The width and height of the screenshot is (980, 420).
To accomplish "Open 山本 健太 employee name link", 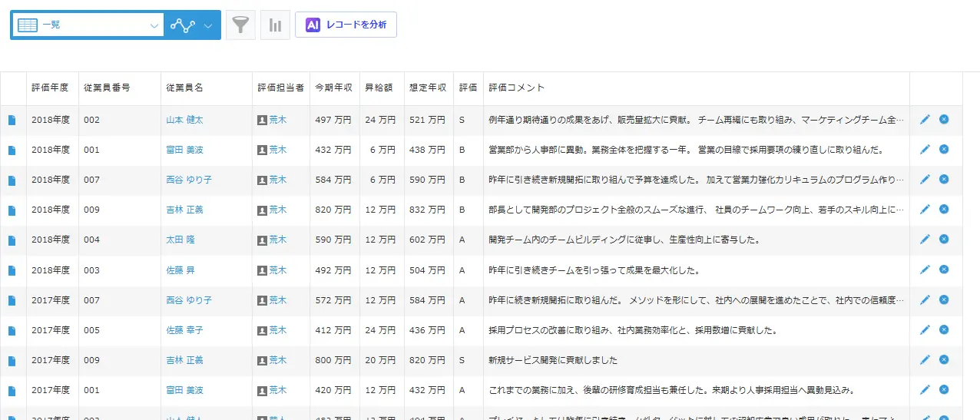I will (184, 120).
